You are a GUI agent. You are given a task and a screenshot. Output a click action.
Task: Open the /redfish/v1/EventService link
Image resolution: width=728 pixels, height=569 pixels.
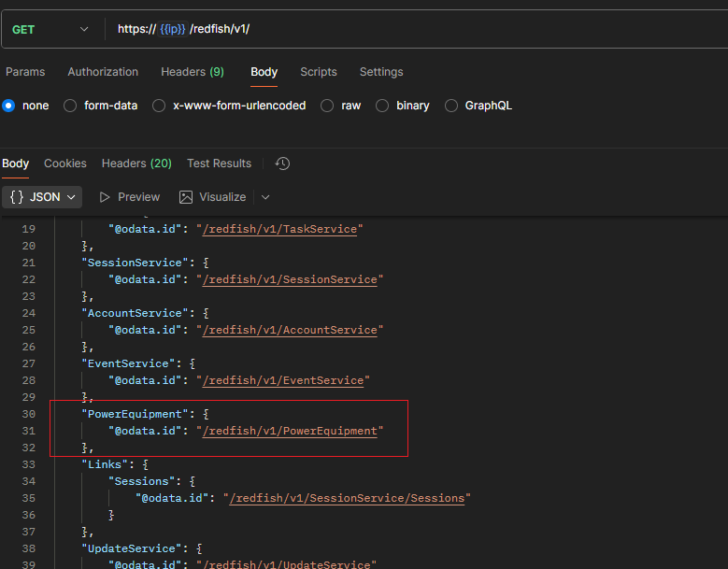point(283,380)
